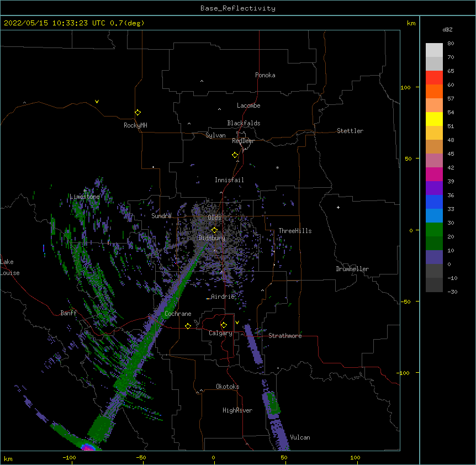
Task: Click the Airdrie city label
Action: pos(223,297)
